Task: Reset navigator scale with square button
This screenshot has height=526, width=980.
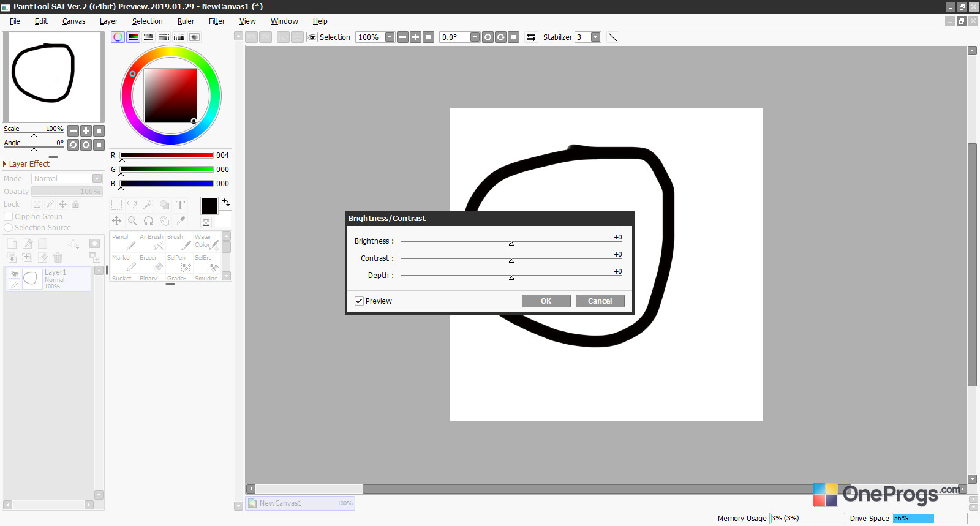Action: pyautogui.click(x=99, y=130)
